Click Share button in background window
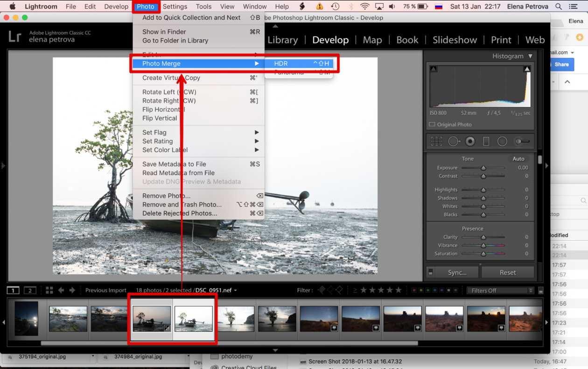Image resolution: width=588 pixels, height=369 pixels. (561, 64)
